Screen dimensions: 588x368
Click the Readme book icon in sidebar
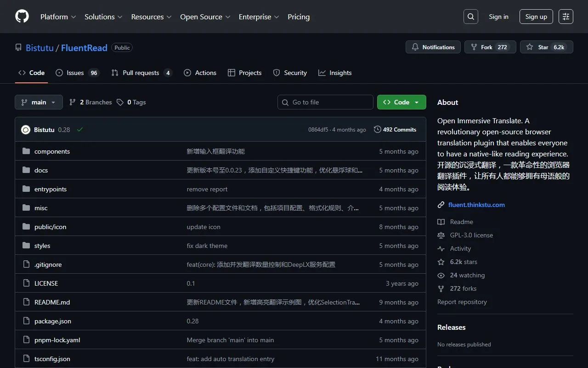[x=441, y=222]
